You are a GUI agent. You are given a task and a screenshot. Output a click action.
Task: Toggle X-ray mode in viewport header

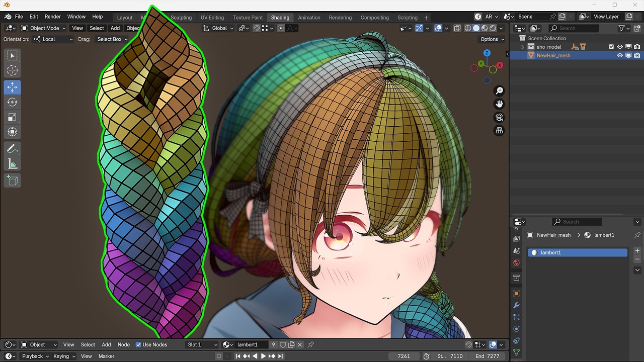pos(456,28)
